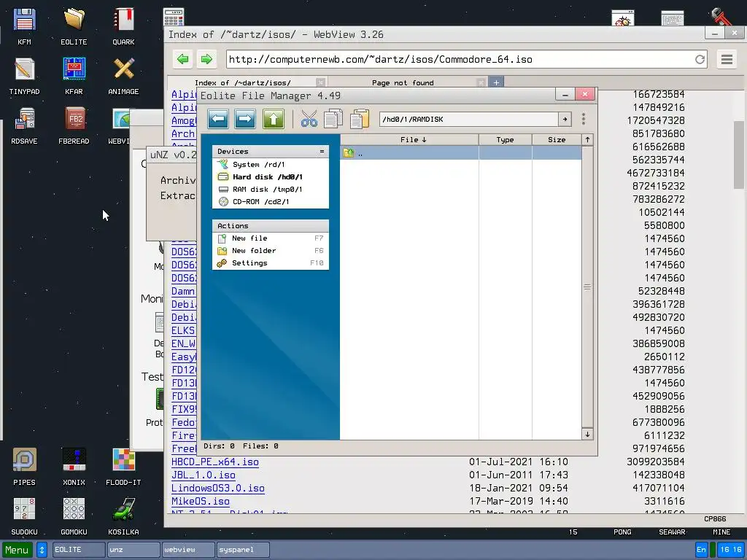This screenshot has width=747, height=560.
Task: Toggle the En keyboard language indicator
Action: pos(701,550)
